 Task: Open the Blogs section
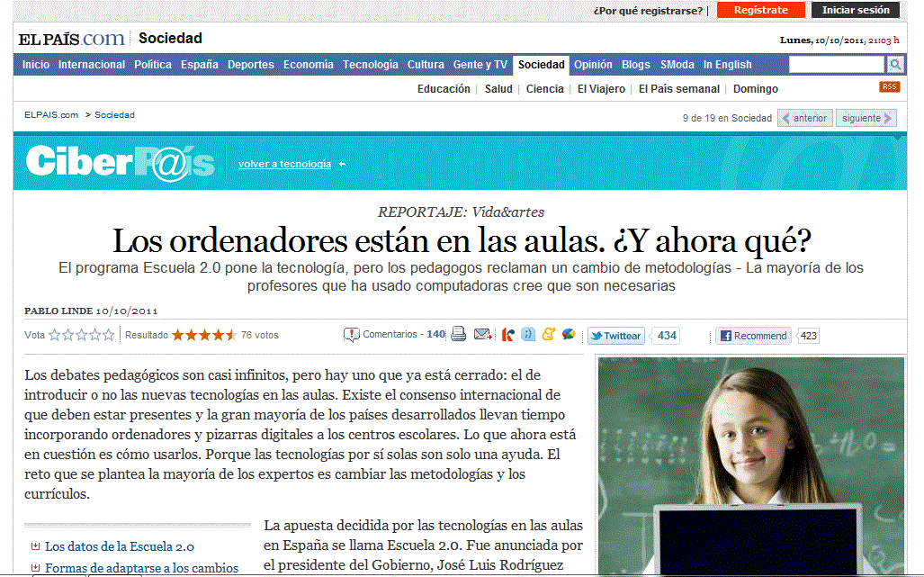(636, 64)
